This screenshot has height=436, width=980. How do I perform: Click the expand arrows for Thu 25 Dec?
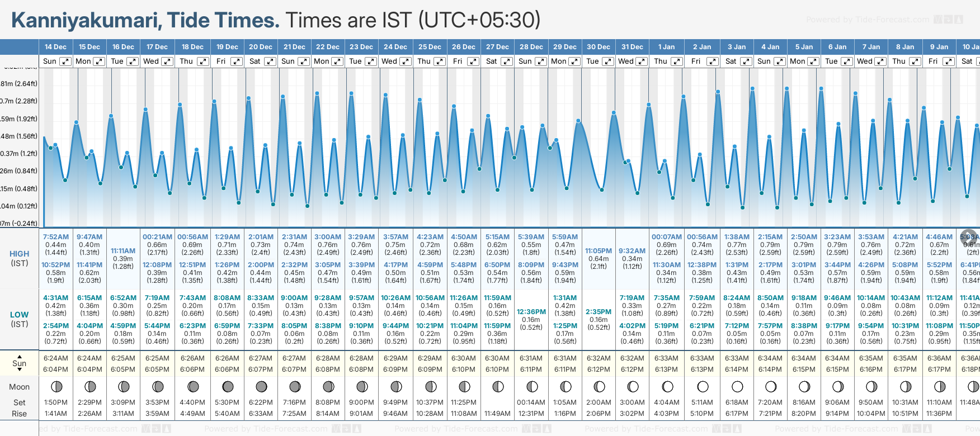click(440, 61)
